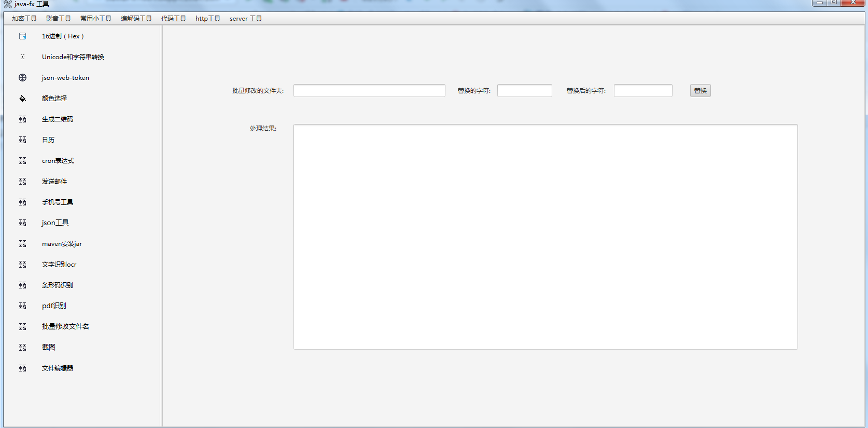This screenshot has height=428, width=868.
Task: Select 文字识别ocr in the sidebar
Action: click(x=59, y=265)
